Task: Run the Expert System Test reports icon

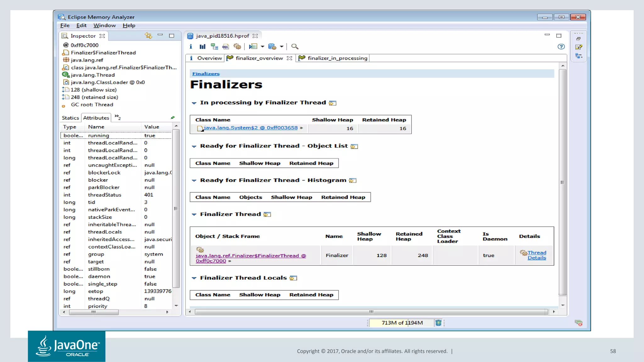Action: pyautogui.click(x=253, y=47)
